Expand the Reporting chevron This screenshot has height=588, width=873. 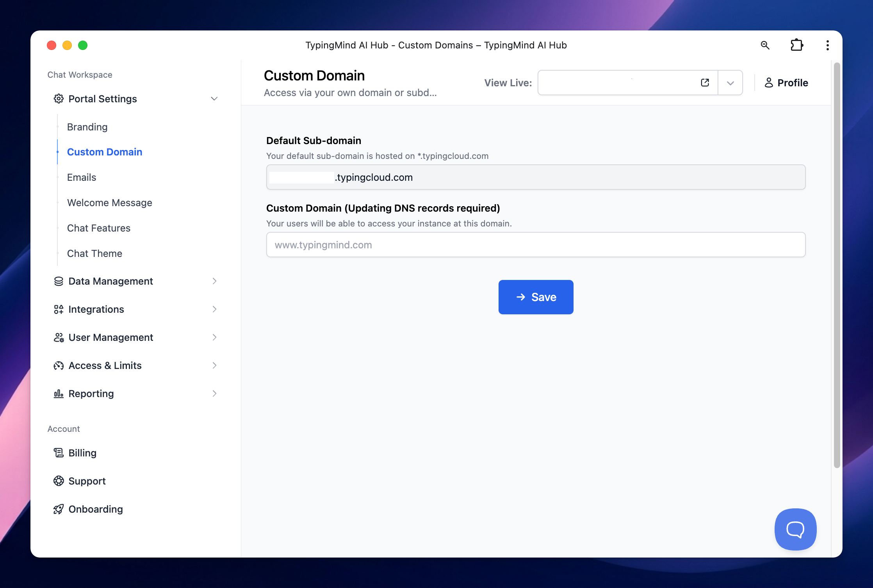coord(214,394)
